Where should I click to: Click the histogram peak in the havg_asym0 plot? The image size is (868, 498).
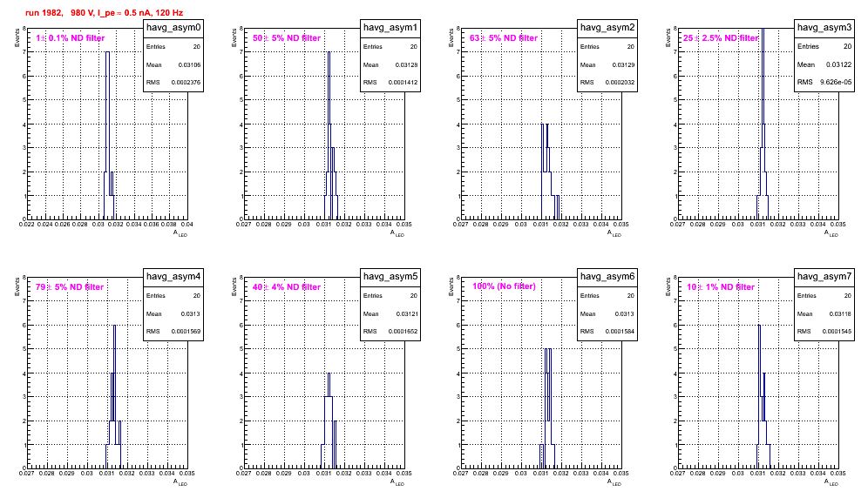(108, 52)
